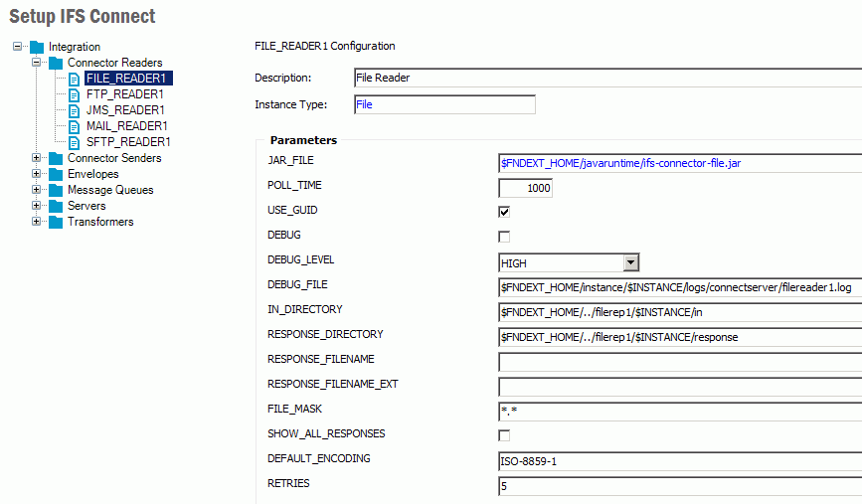Uncheck the USE_GUID checkbox
Viewport: 862px width, 504px height.
click(504, 212)
